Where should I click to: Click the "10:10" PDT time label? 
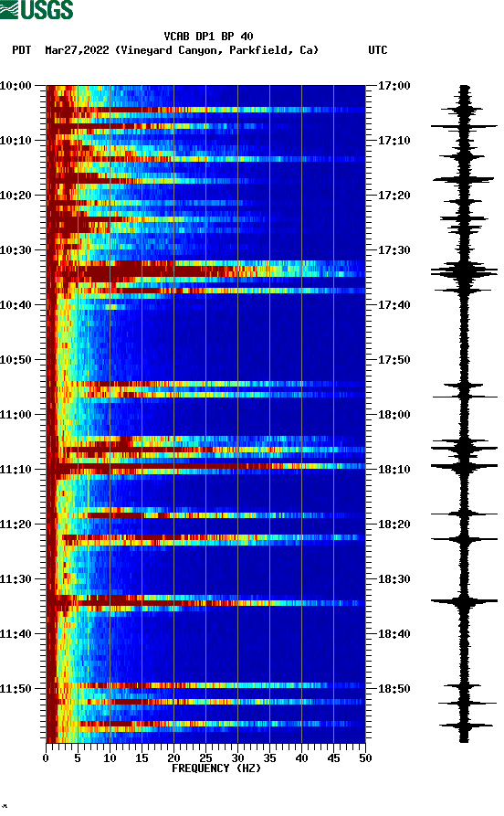(16, 140)
